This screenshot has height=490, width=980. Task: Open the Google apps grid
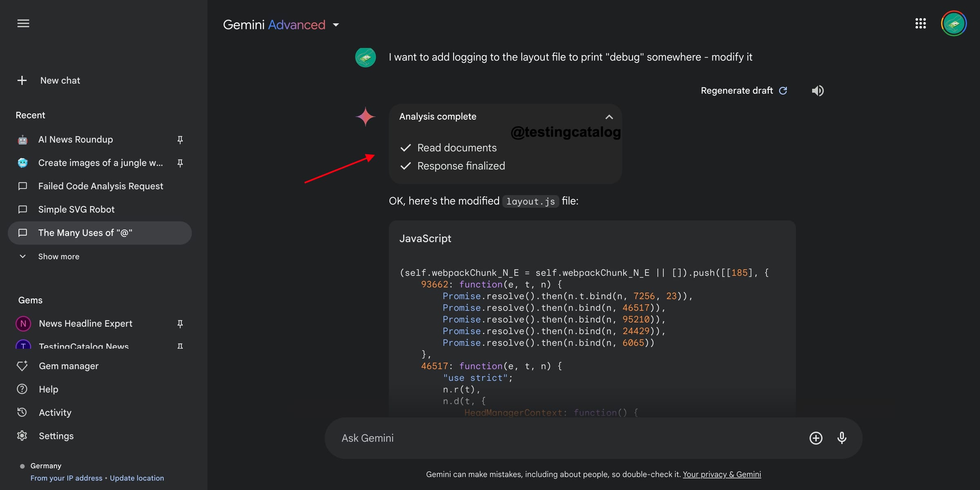[x=921, y=23]
